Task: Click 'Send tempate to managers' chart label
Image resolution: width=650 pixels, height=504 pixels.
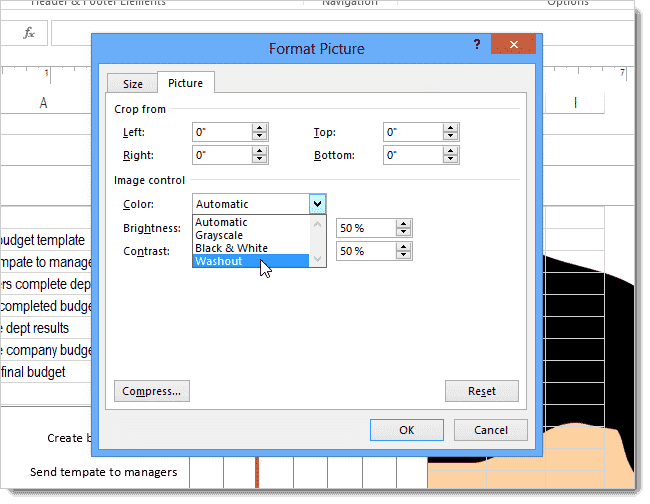Action: tap(104, 472)
